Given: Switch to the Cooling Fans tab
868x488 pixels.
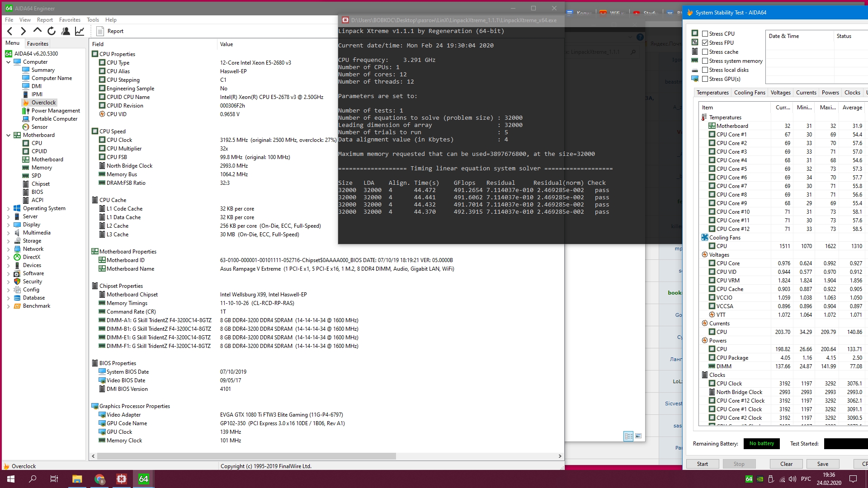Looking at the screenshot, I should [749, 93].
